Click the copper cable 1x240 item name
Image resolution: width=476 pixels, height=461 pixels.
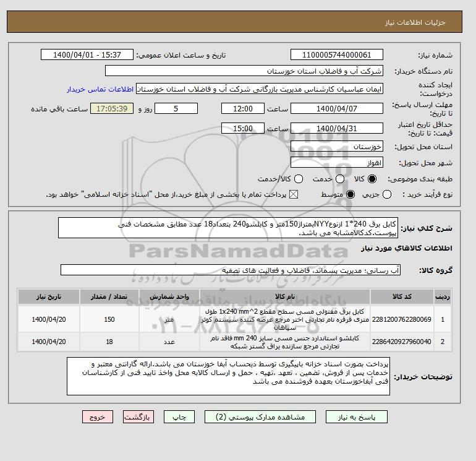(x=285, y=319)
